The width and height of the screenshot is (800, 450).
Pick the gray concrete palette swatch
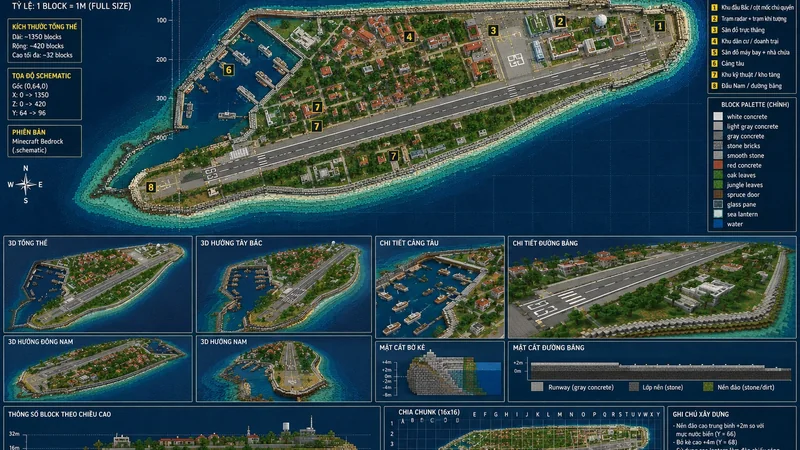coord(718,136)
